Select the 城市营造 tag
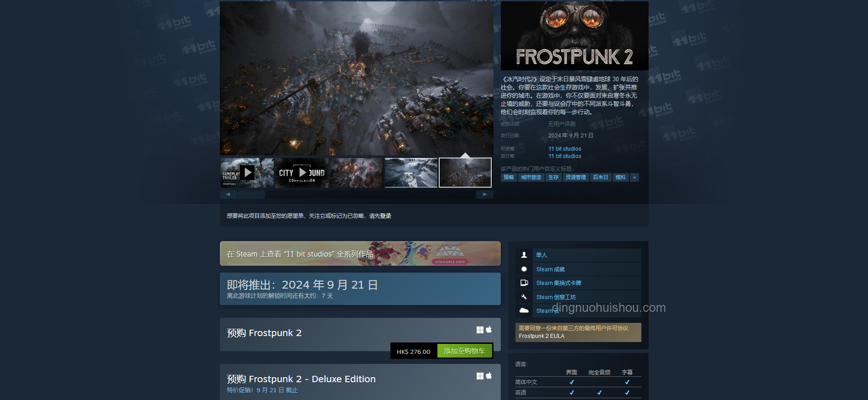This screenshot has height=400, width=868. pos(531,177)
